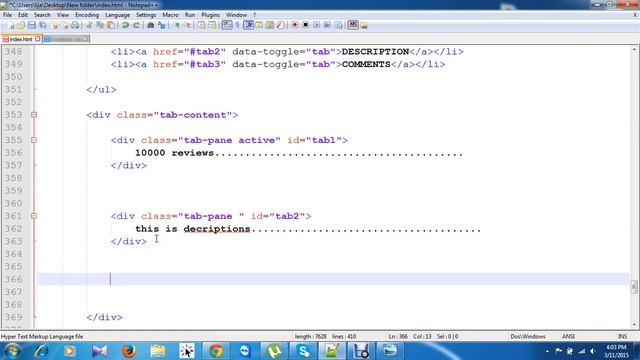
Task: Click scrollbar up arrow in editor
Action: tap(634, 49)
